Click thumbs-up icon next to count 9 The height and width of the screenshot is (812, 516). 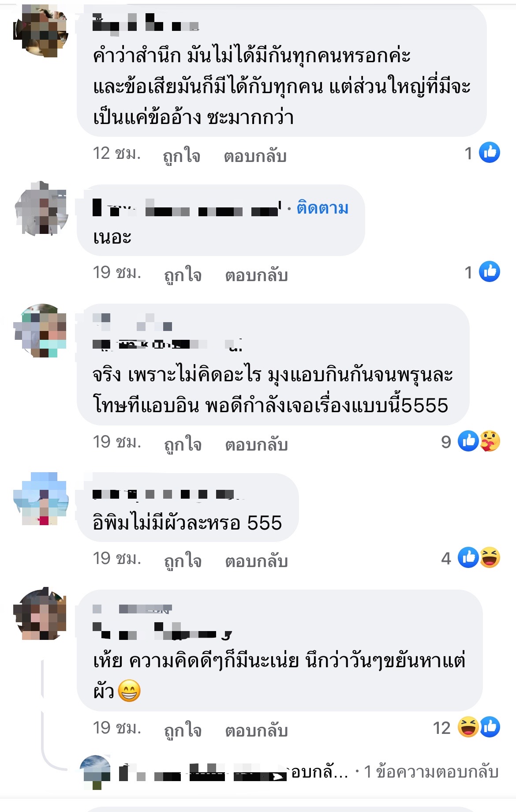pyautogui.click(x=468, y=440)
